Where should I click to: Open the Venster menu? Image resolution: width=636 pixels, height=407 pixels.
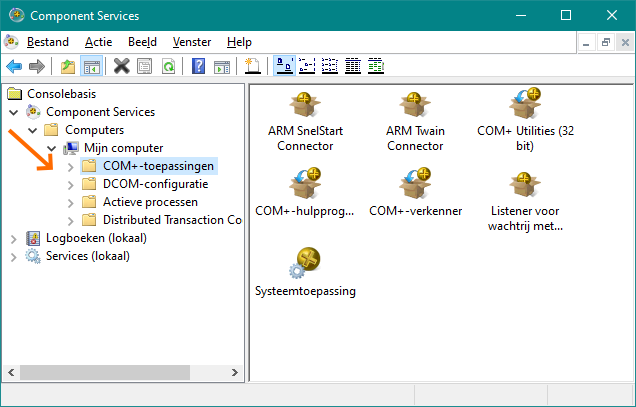(191, 42)
